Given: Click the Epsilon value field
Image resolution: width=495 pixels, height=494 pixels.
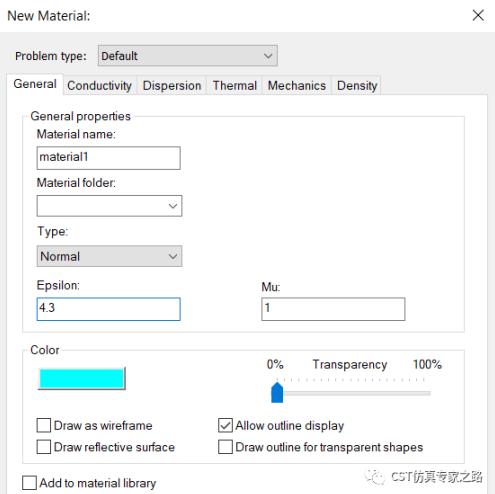Looking at the screenshot, I should point(109,309).
